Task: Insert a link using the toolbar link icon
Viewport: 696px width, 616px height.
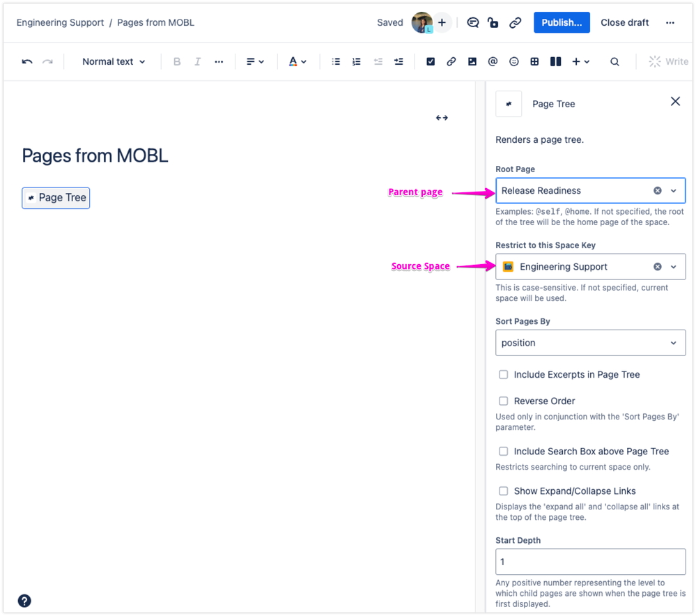Action: 451,61
